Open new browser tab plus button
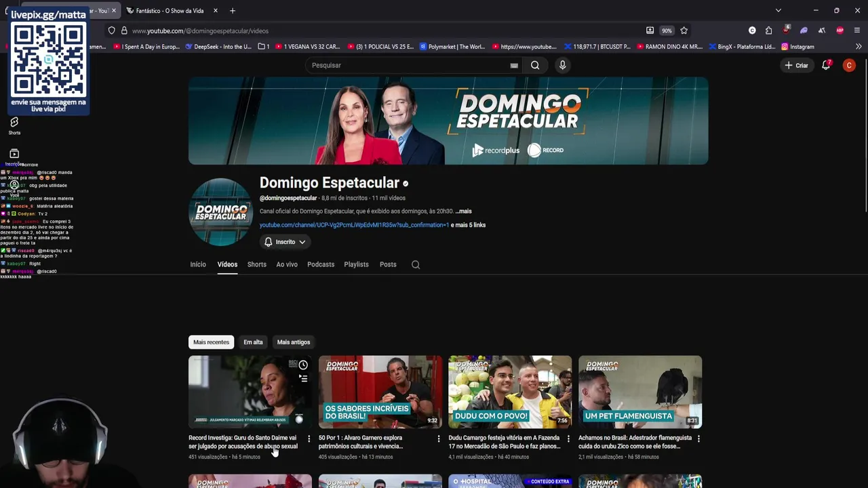 click(x=232, y=11)
